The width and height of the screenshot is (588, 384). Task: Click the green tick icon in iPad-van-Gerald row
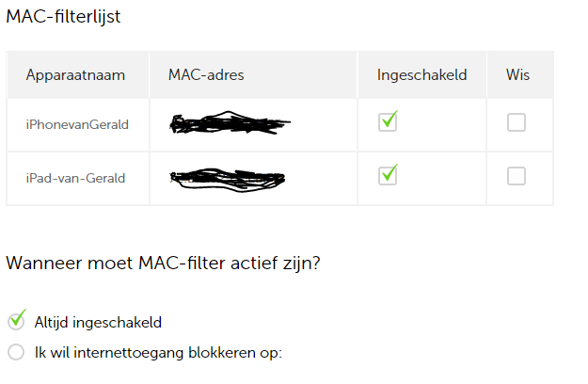(x=389, y=173)
